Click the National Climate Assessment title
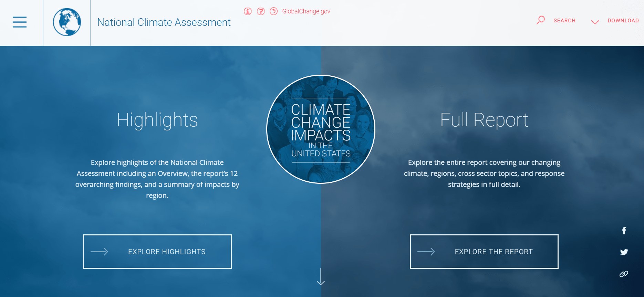 164,22
